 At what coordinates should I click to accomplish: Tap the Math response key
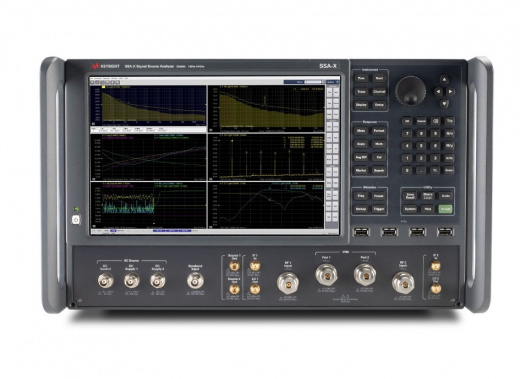[x=379, y=144]
